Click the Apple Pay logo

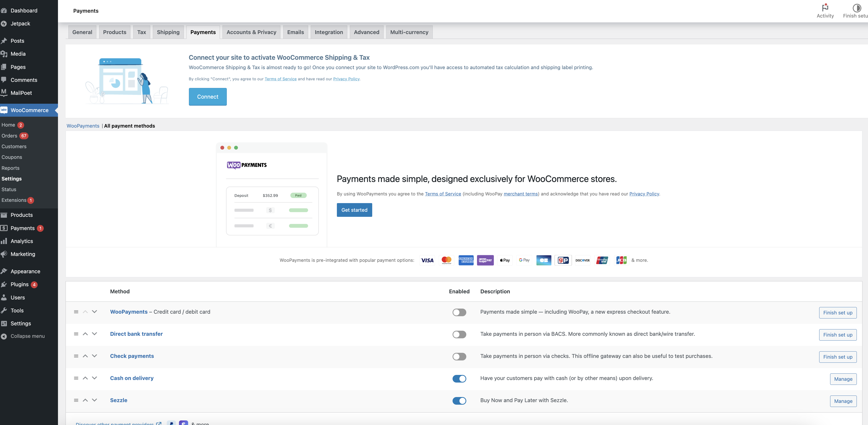pos(505,260)
